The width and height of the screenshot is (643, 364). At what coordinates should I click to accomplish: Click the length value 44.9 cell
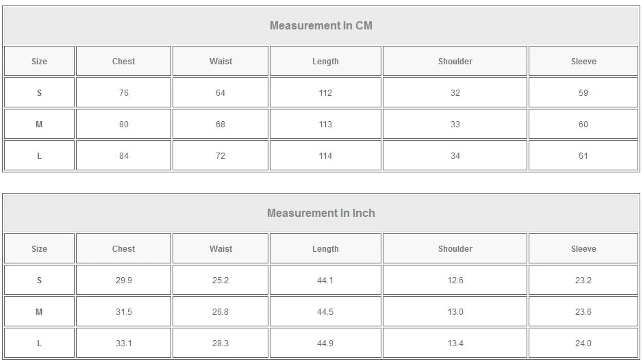[325, 343]
